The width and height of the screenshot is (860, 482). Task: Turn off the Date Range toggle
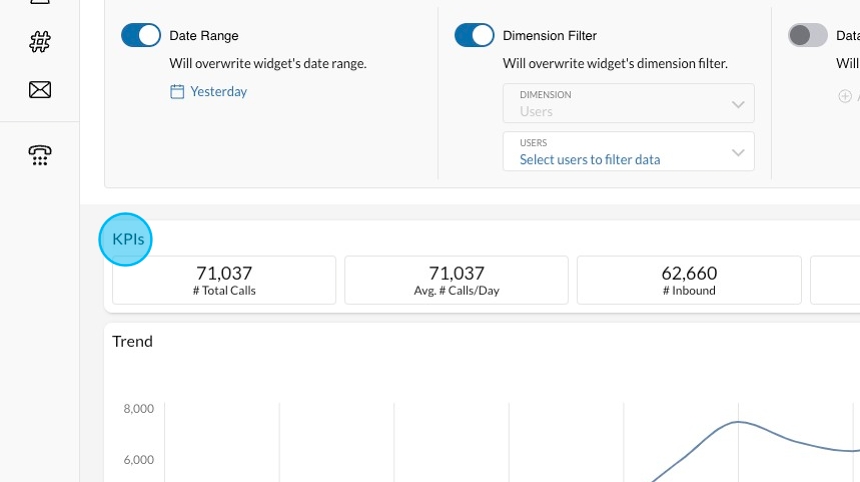pyautogui.click(x=141, y=36)
